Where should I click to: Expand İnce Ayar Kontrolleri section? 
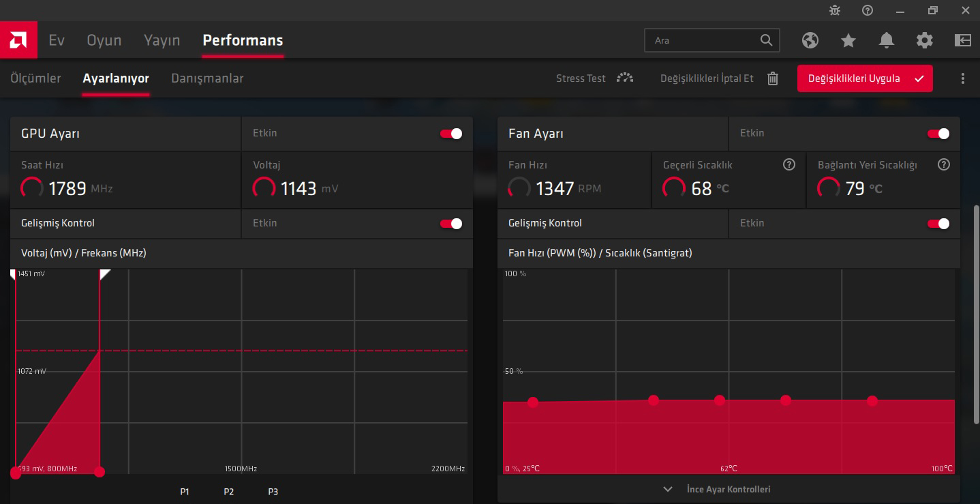coord(729,489)
